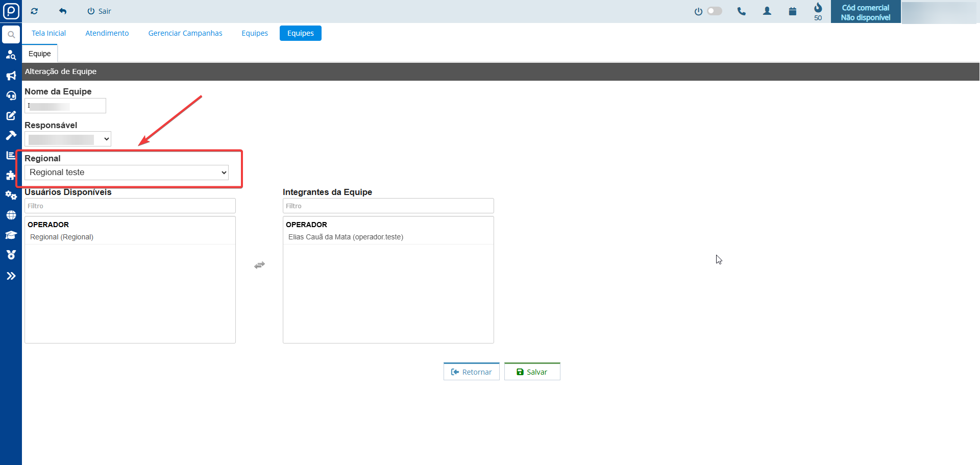Viewport: 980px width, 465px height.
Task: Go to the Gerenciar Campanhas tab
Action: pyautogui.click(x=185, y=33)
